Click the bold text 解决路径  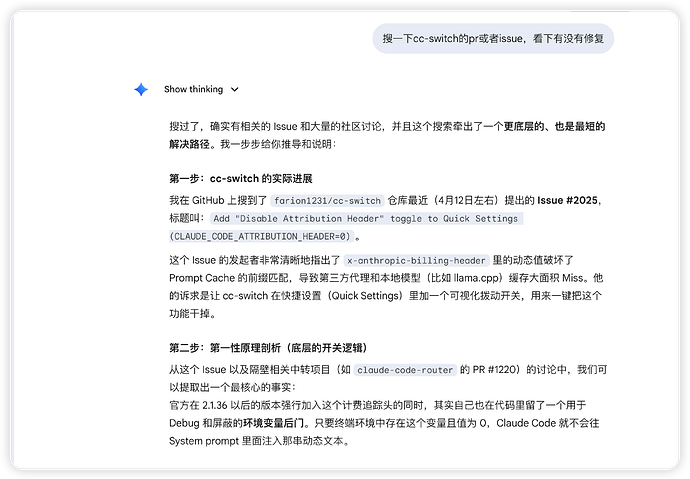pyautogui.click(x=190, y=144)
